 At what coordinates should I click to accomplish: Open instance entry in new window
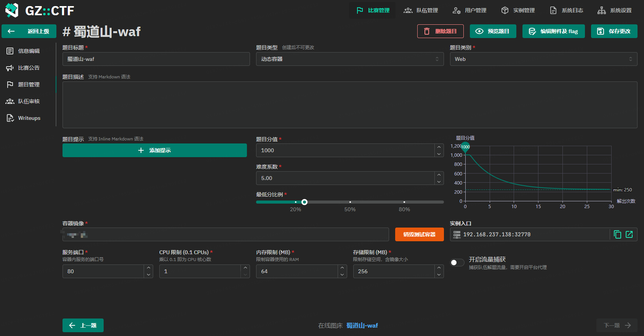pos(629,234)
